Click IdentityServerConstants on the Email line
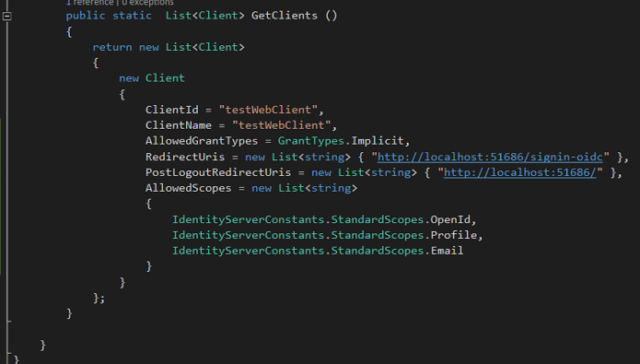 (248, 251)
